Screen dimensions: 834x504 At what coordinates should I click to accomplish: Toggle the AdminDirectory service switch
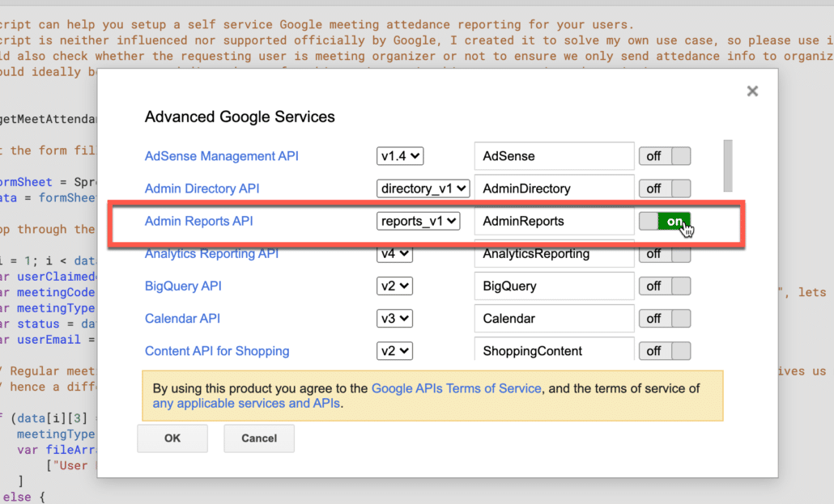[x=665, y=188]
